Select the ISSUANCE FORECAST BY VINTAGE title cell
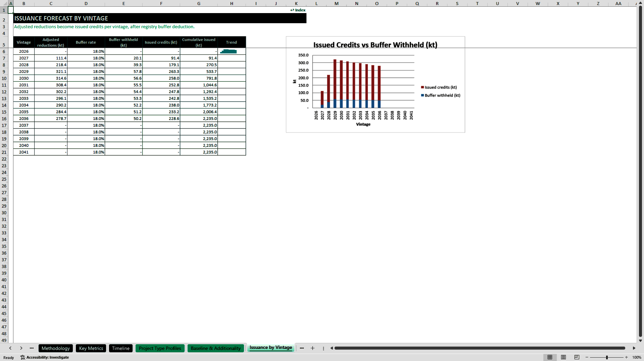Image resolution: width=644 pixels, height=361 pixels. (160, 18)
